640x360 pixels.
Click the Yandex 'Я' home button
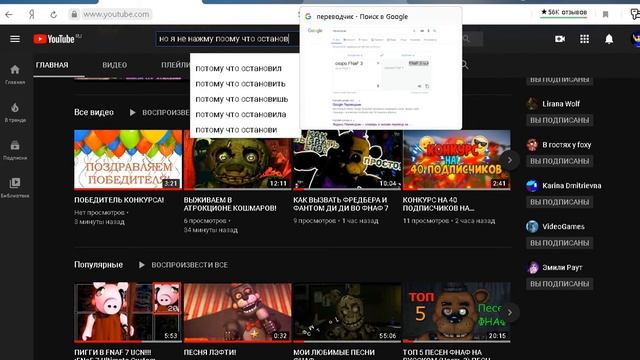click(x=31, y=15)
